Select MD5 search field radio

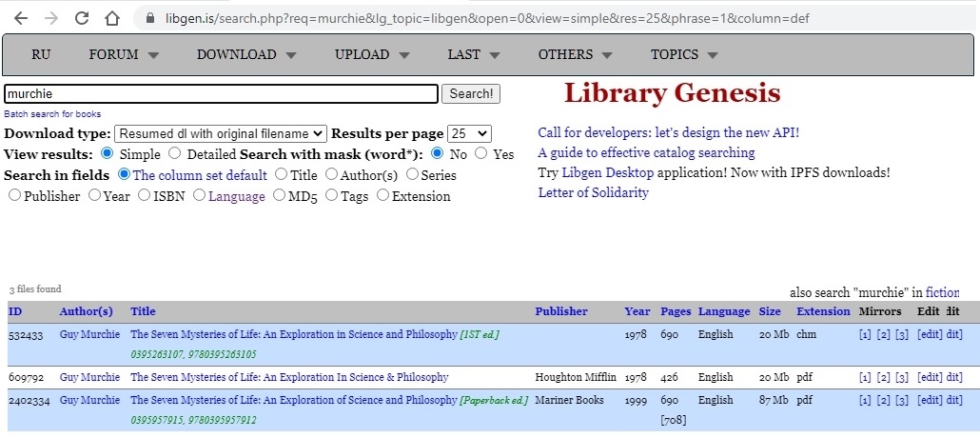coord(279,195)
